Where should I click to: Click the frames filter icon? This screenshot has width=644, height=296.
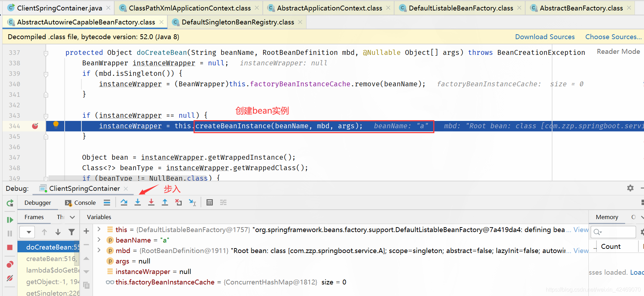pyautogui.click(x=72, y=232)
